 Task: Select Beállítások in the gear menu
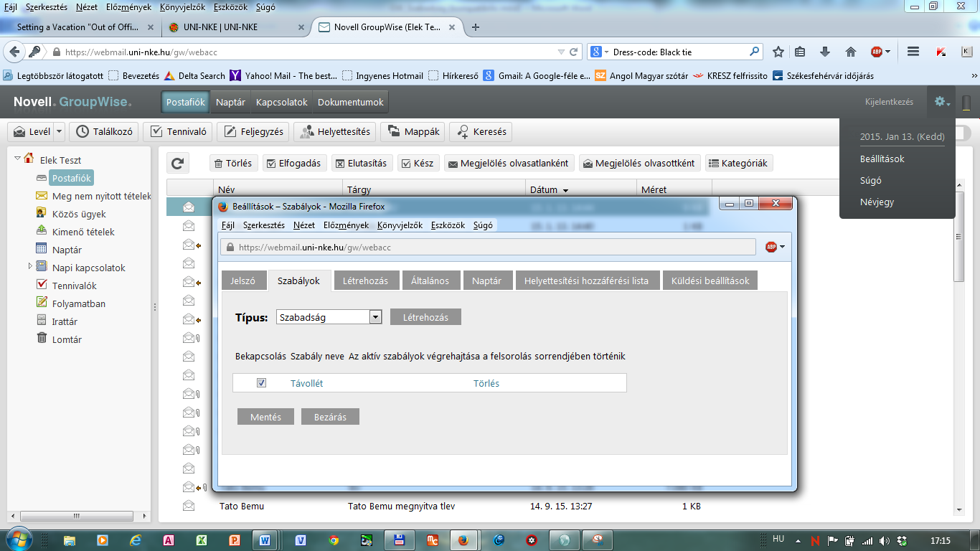click(882, 159)
